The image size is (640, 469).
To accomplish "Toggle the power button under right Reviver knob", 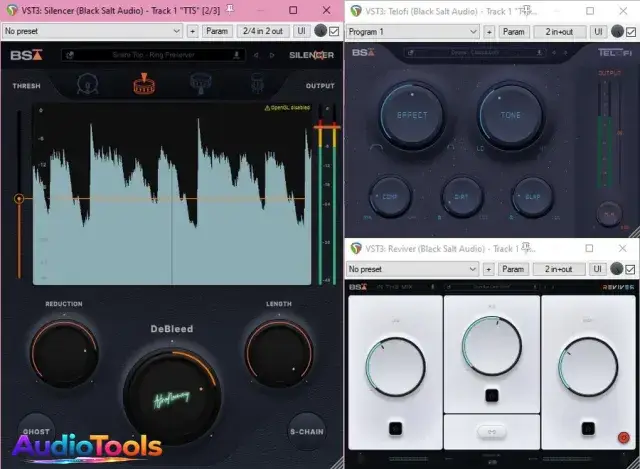I will click(588, 429).
